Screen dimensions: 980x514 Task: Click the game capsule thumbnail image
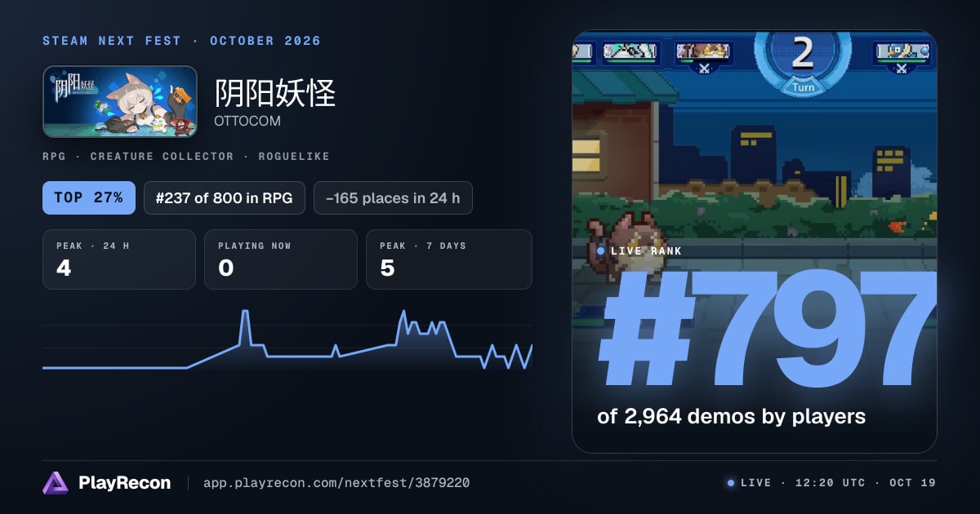coord(119,101)
